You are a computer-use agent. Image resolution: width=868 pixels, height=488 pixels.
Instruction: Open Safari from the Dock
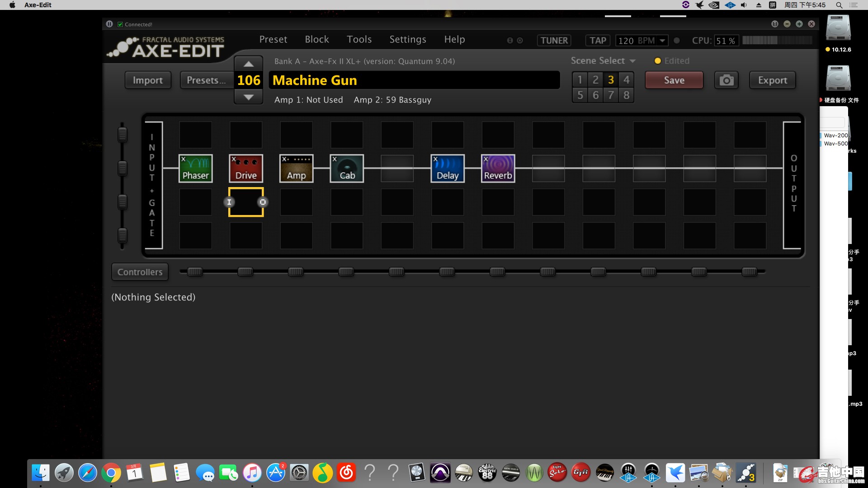pos(88,473)
